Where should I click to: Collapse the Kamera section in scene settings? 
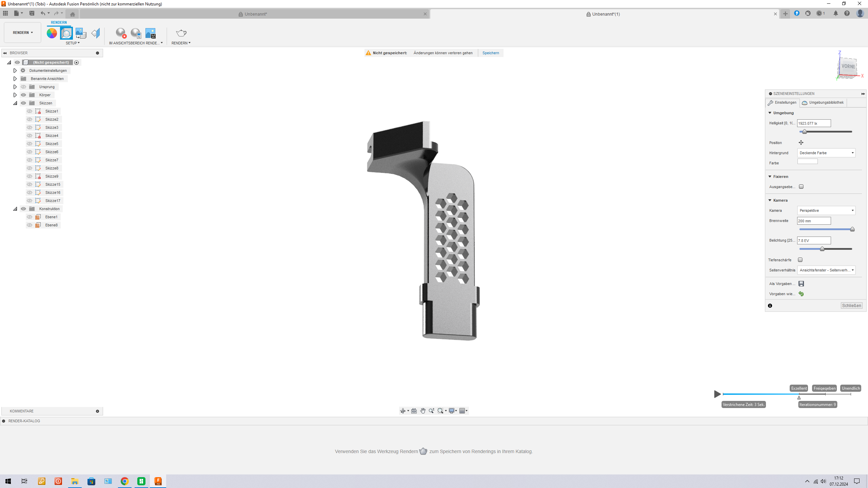coord(770,200)
